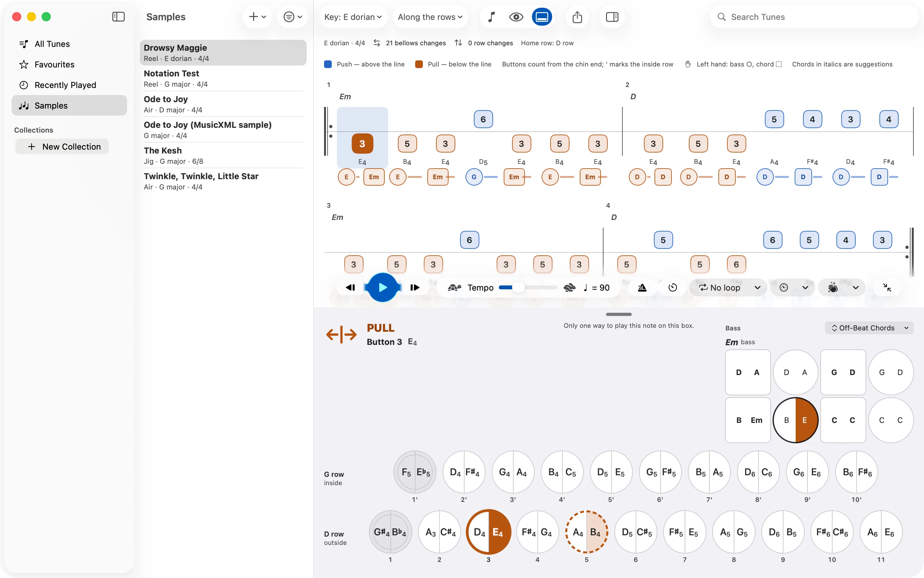Open the add tune plus menu

coord(257,17)
